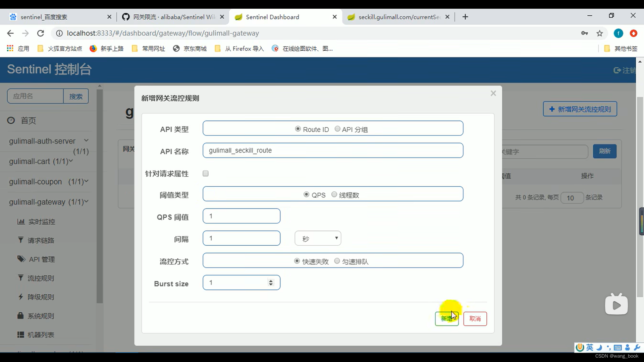Select 流控规则 flow control rules
644x362 pixels.
point(41,278)
